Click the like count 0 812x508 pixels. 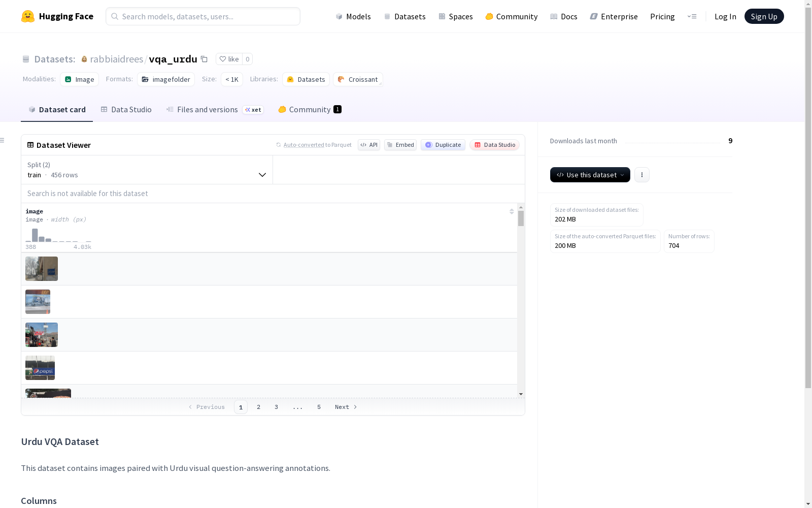247,59
